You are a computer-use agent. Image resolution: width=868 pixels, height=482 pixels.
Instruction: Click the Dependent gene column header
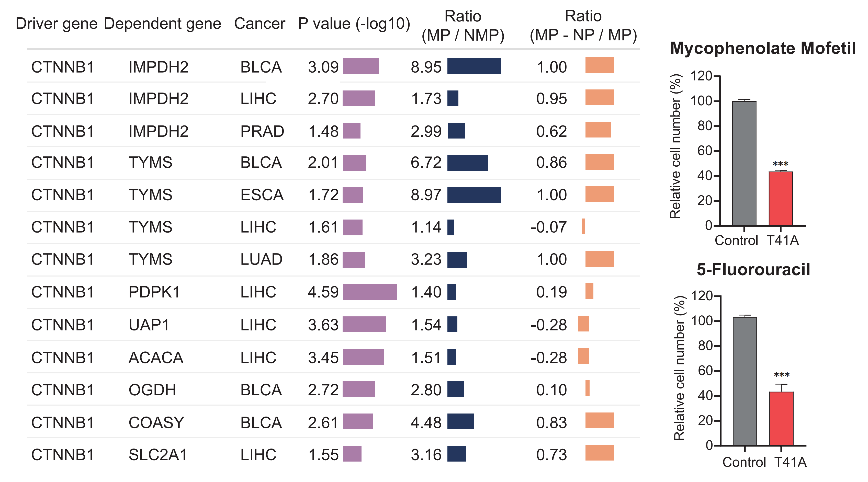pyautogui.click(x=162, y=24)
